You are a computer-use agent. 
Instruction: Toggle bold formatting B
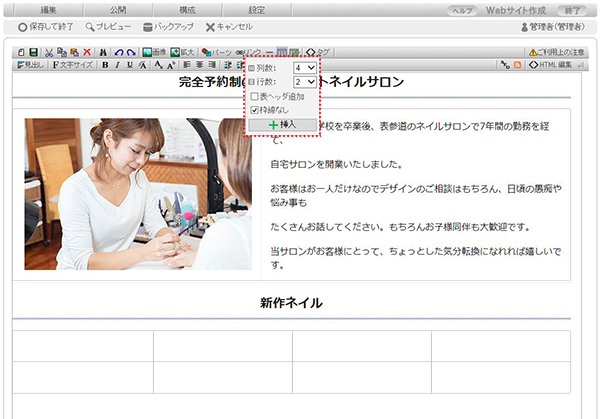pos(105,65)
